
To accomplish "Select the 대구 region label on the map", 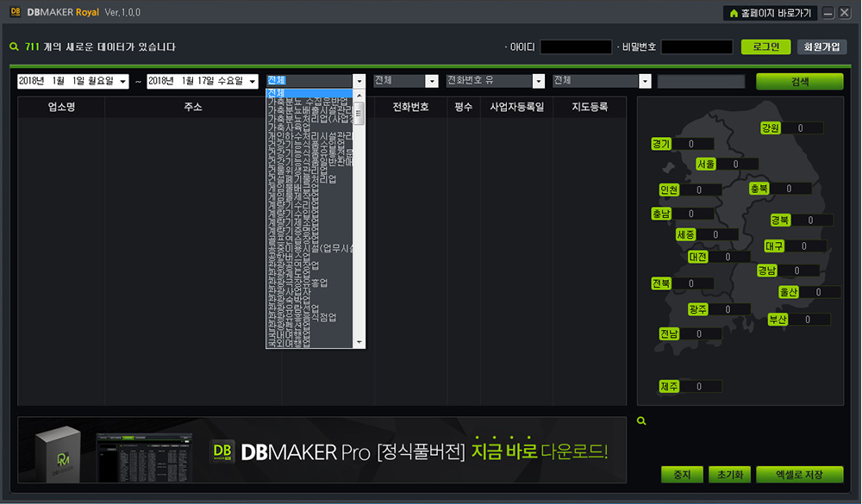I will coord(774,246).
